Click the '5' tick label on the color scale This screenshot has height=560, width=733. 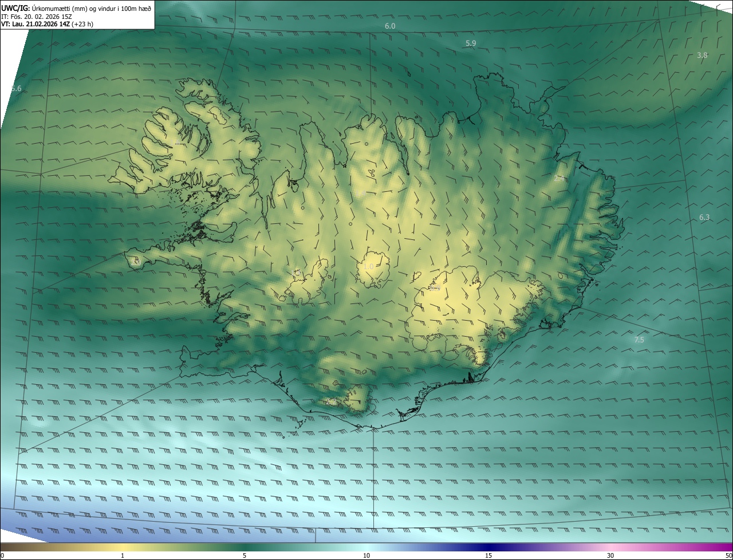pyautogui.click(x=245, y=555)
